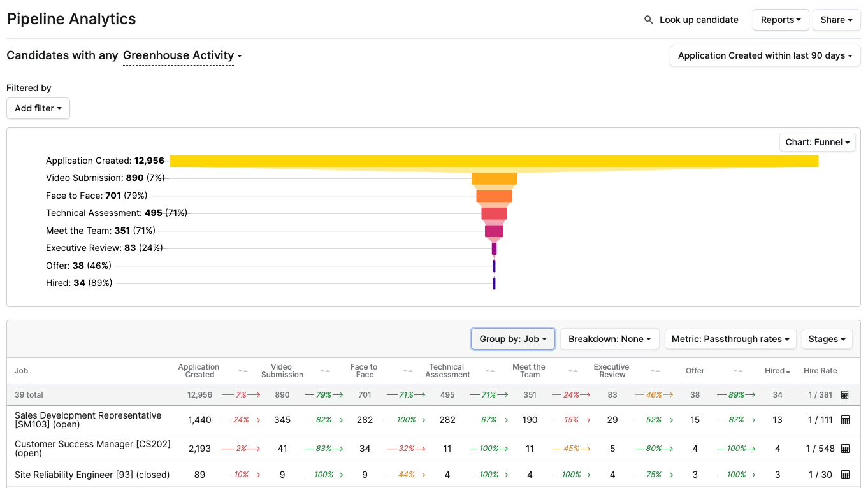
Task: Open the Reports menu
Action: point(780,20)
